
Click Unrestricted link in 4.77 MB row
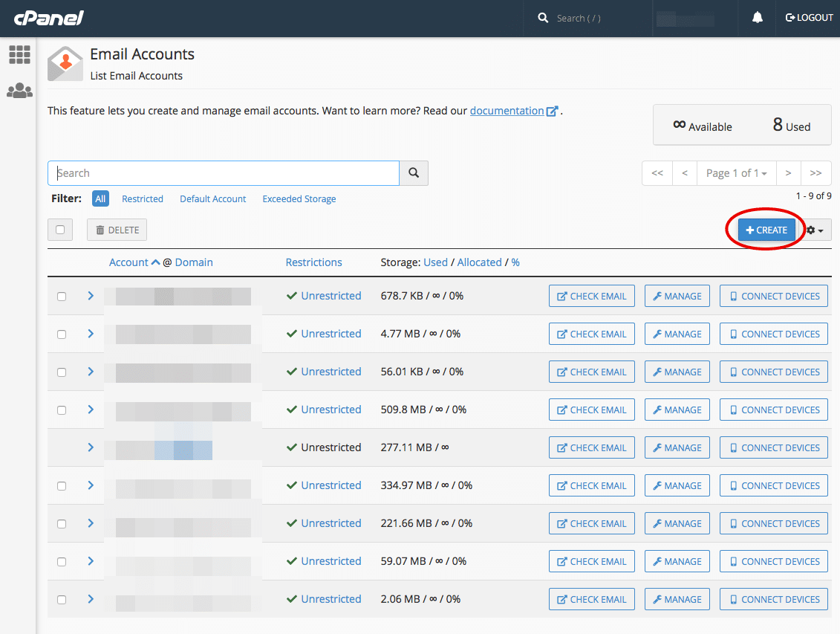[331, 334]
